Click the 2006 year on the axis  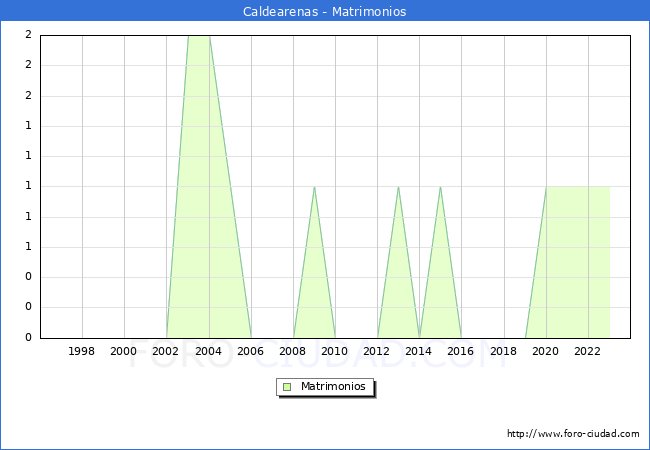pyautogui.click(x=250, y=351)
